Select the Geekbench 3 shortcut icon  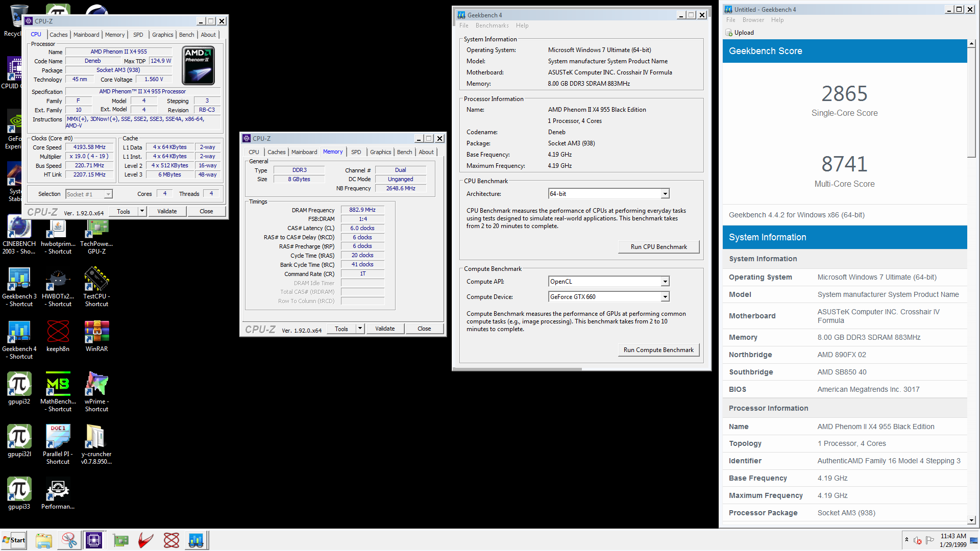coord(19,287)
